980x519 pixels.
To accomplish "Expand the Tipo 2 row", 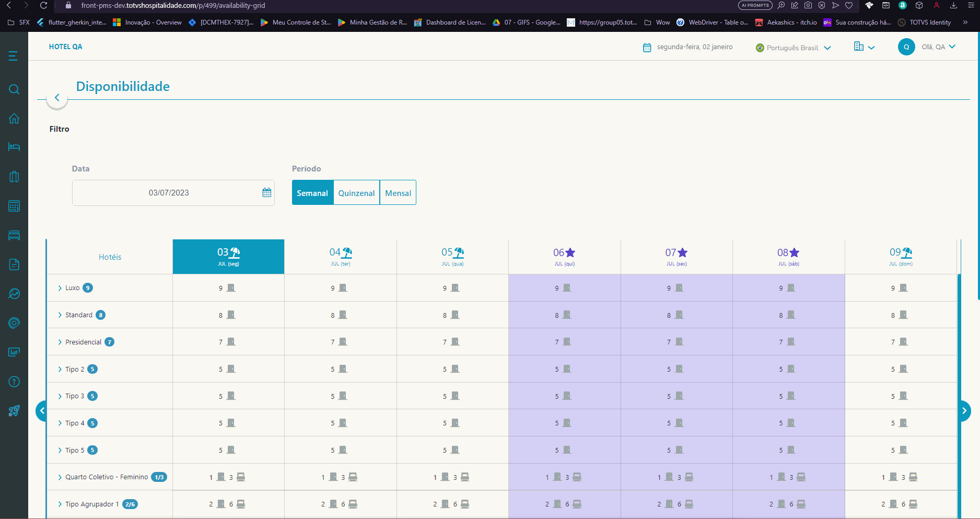I will pos(60,370).
